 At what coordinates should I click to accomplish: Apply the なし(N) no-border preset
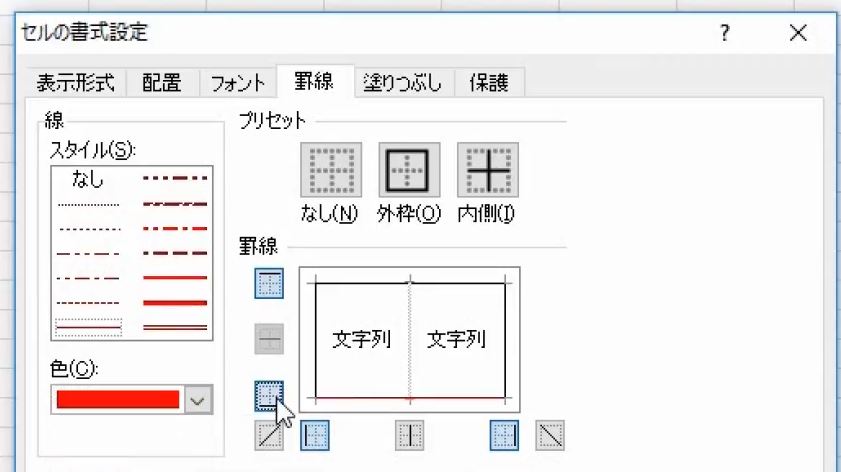tap(331, 170)
